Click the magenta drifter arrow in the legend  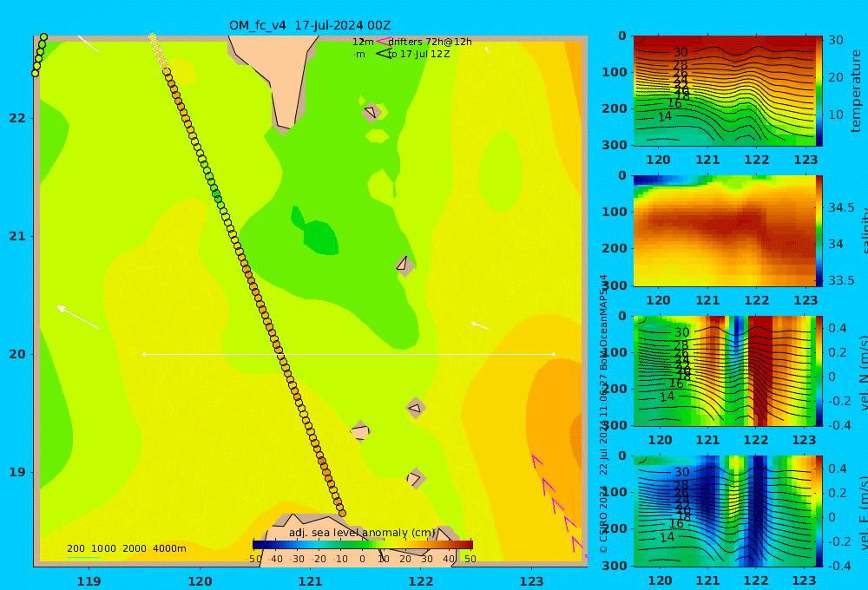[x=383, y=41]
